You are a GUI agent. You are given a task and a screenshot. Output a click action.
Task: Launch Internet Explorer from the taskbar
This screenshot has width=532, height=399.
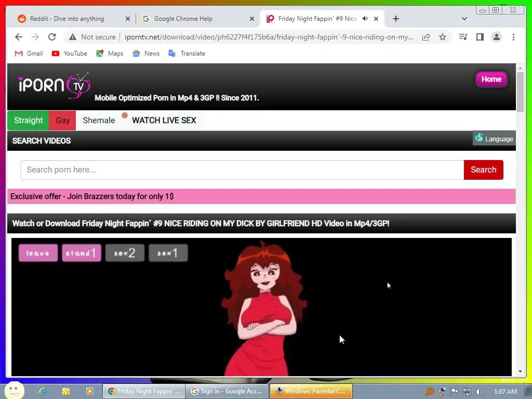42,391
